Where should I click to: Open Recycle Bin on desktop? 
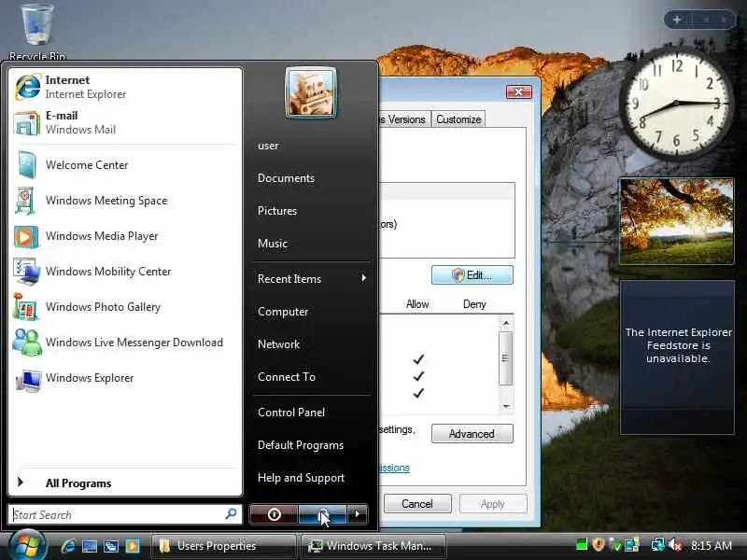coord(37,32)
